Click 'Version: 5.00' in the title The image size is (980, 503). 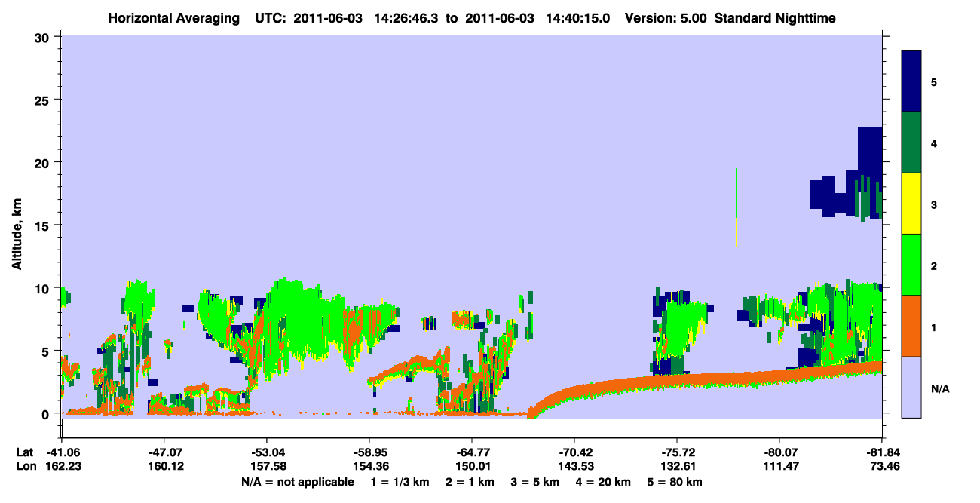click(x=665, y=18)
